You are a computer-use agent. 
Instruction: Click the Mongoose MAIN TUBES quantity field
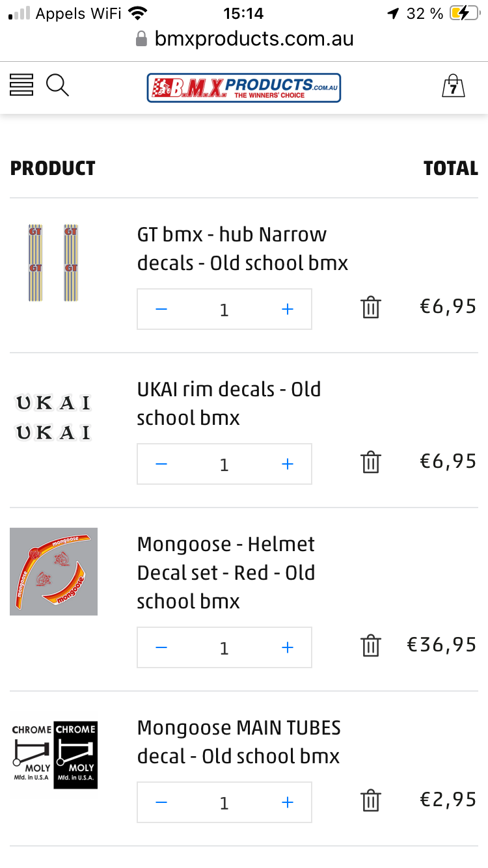(x=224, y=803)
